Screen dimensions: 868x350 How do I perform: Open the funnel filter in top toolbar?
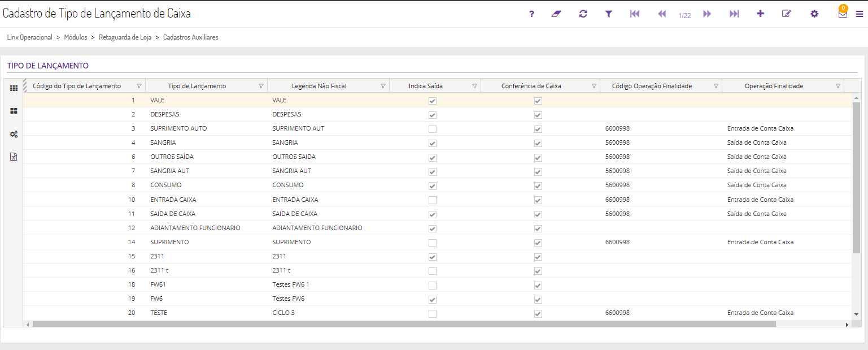point(608,14)
